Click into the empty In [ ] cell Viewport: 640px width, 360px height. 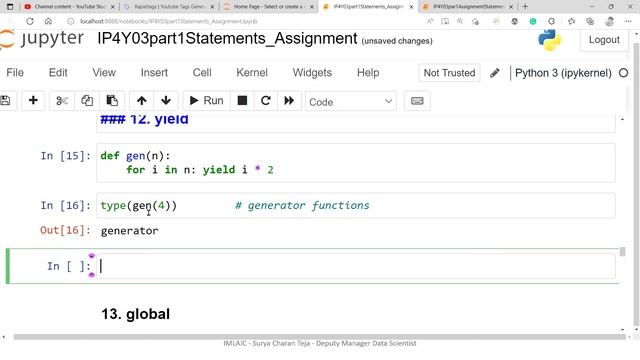tap(356, 266)
